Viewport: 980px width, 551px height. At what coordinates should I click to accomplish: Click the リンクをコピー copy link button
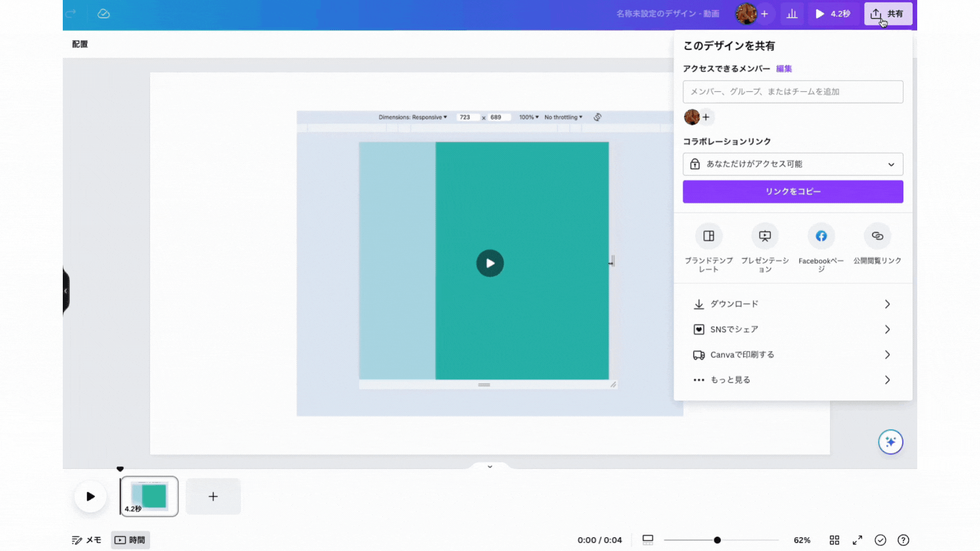[793, 192]
